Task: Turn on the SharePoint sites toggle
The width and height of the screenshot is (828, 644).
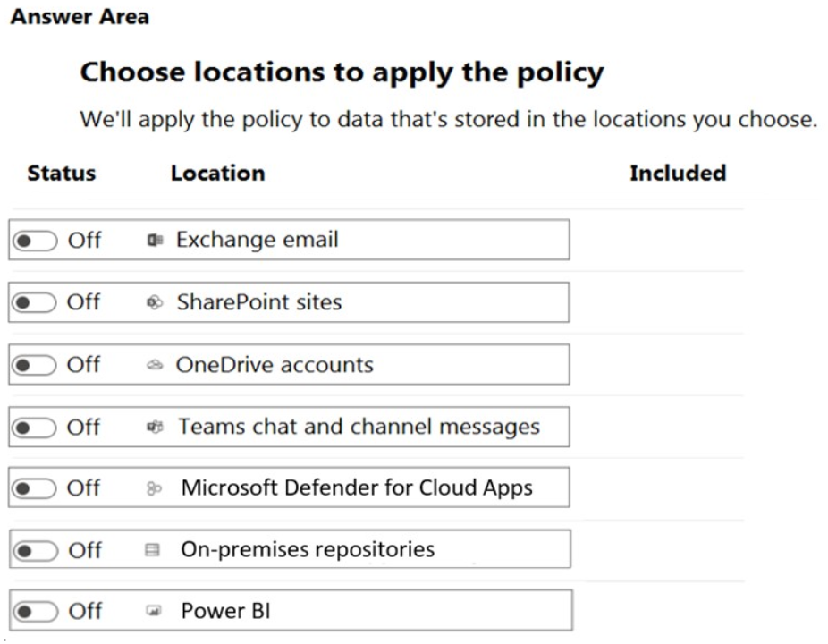Action: click(x=35, y=302)
